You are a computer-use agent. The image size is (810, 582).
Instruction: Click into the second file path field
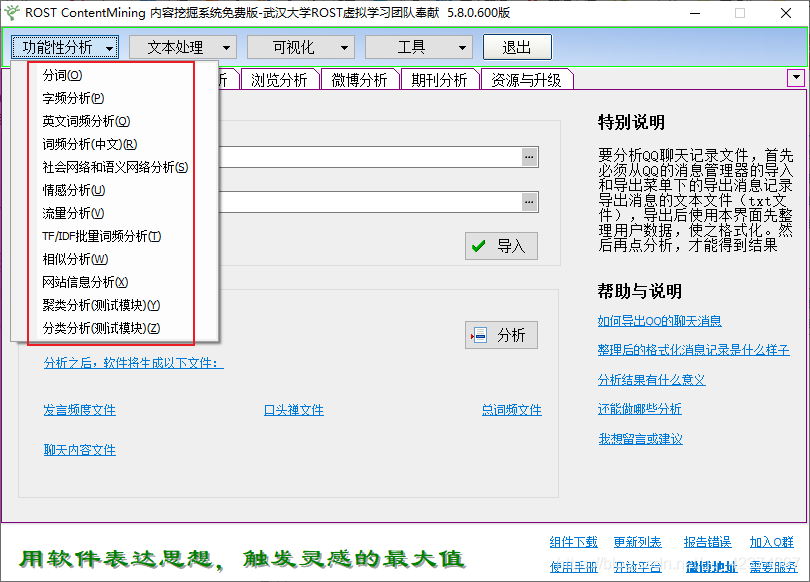click(x=370, y=202)
